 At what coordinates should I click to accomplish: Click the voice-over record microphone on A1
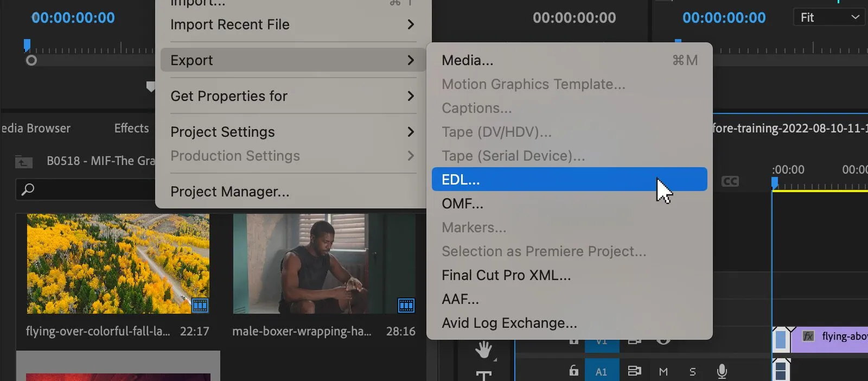(722, 371)
